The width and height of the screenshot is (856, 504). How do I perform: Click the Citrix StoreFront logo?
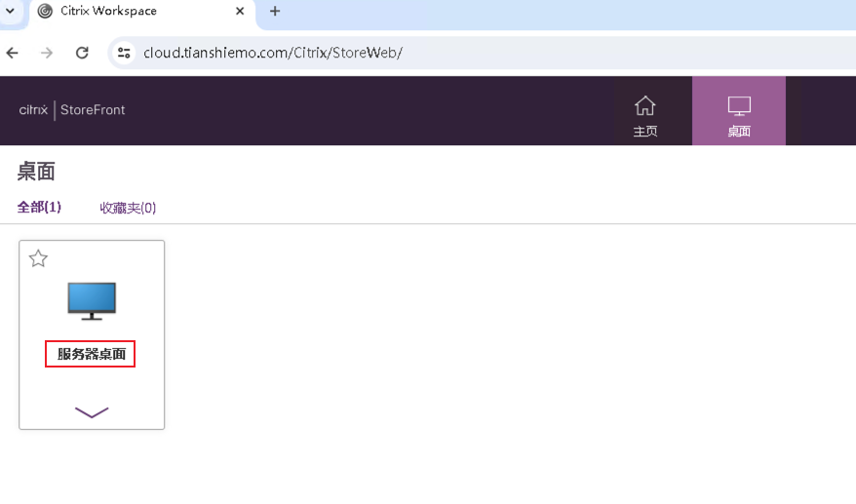(x=72, y=110)
